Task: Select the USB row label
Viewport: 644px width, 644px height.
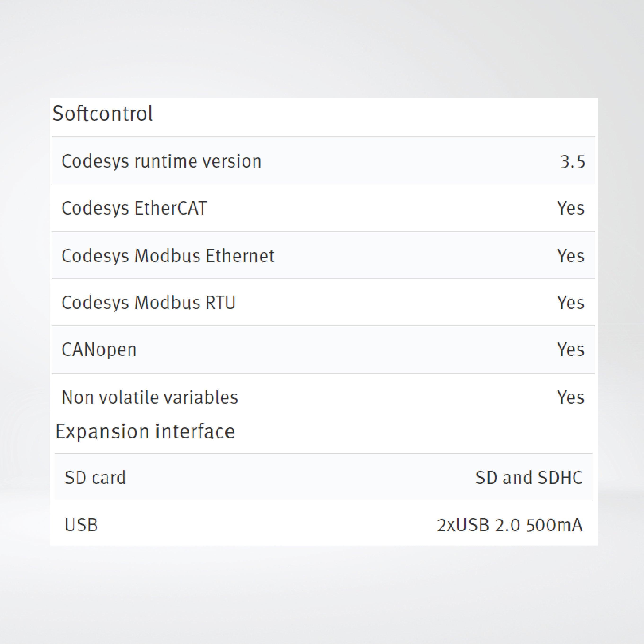Action: (81, 525)
